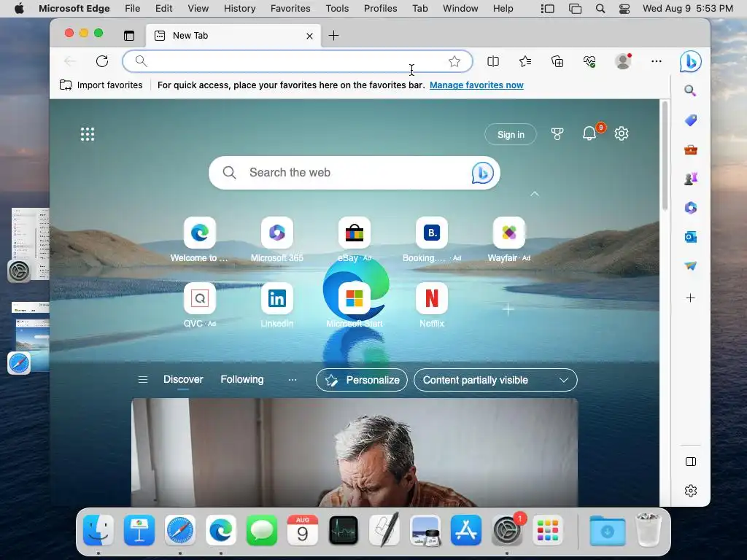
Task: Open sidebar Search icon
Action: click(x=690, y=91)
